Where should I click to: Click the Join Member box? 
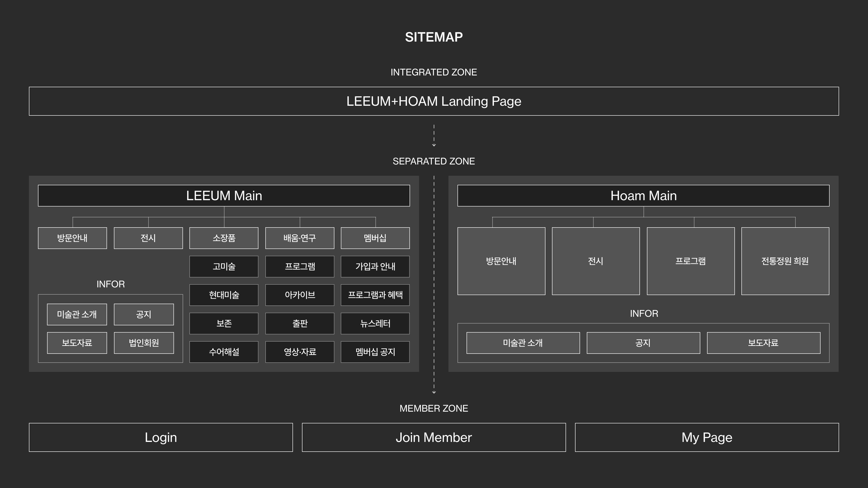(434, 437)
